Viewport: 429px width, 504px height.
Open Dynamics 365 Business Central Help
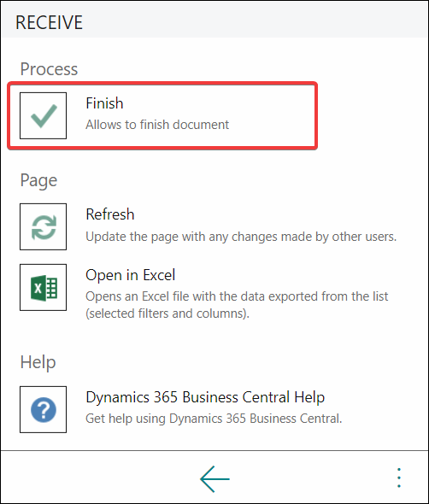[x=205, y=397]
